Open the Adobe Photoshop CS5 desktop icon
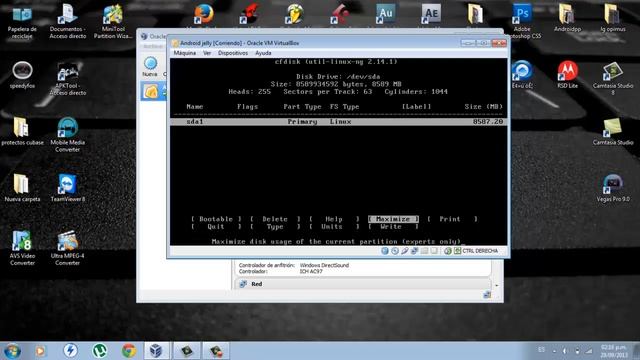The width and height of the screenshot is (640, 360). click(x=522, y=22)
